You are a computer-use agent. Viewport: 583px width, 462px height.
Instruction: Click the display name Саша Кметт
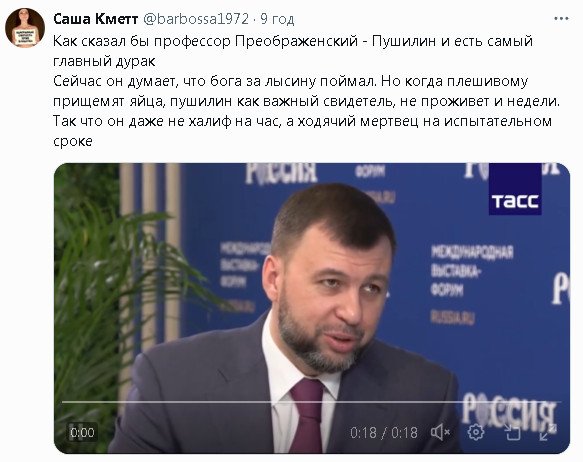pos(96,19)
